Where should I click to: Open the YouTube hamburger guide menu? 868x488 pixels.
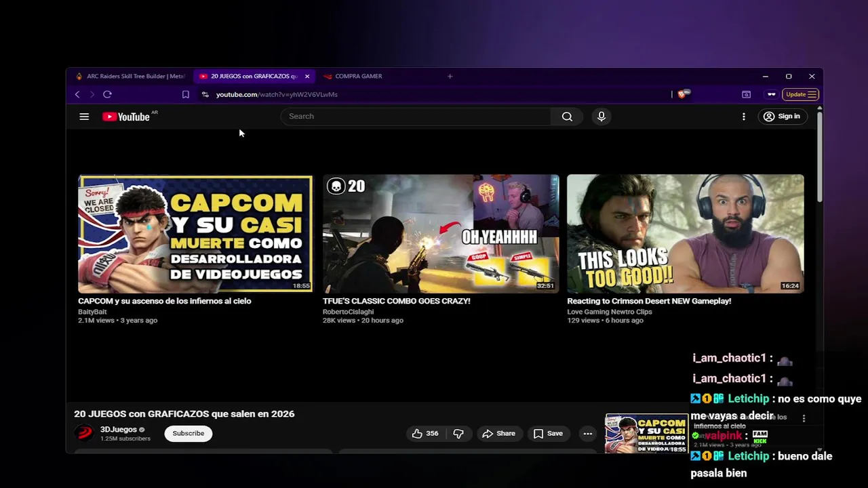point(84,117)
